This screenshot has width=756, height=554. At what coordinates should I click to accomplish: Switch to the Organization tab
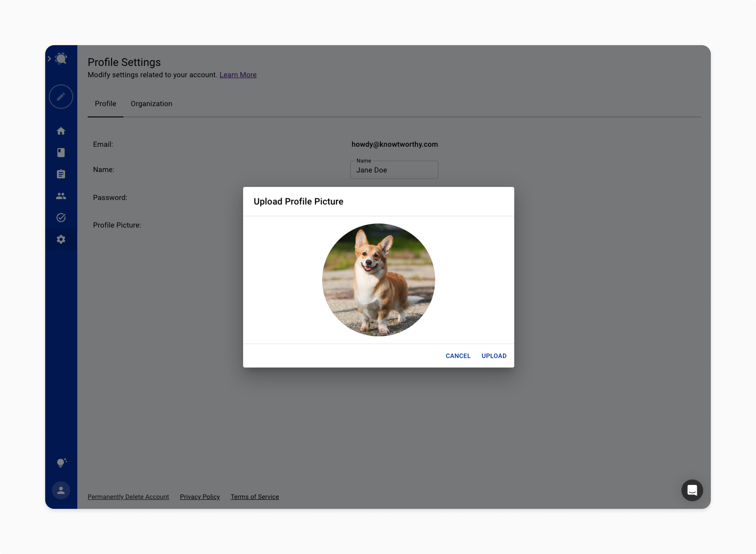[x=151, y=104]
